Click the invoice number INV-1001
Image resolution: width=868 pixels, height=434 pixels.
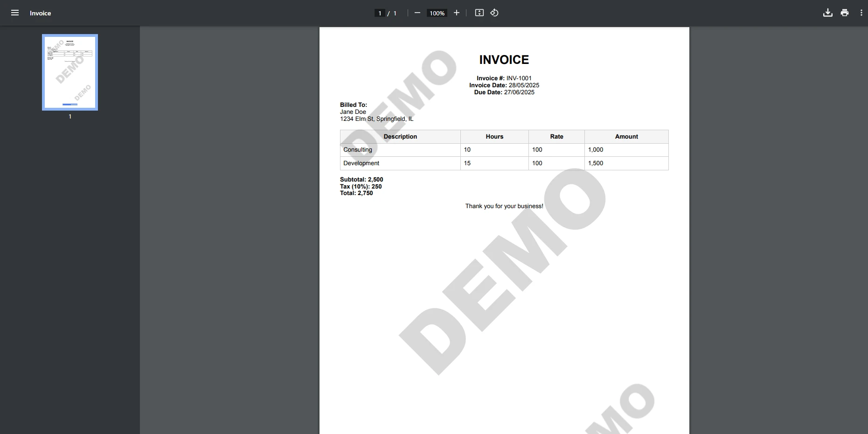click(519, 78)
